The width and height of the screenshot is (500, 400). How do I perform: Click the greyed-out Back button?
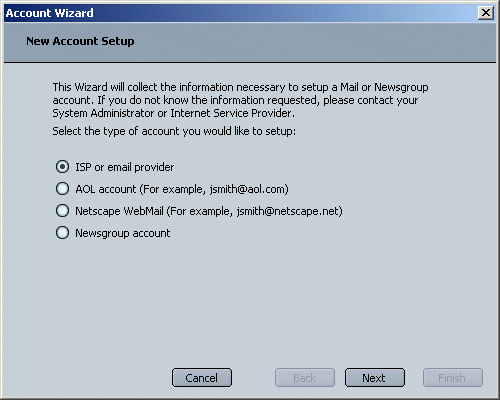(305, 378)
